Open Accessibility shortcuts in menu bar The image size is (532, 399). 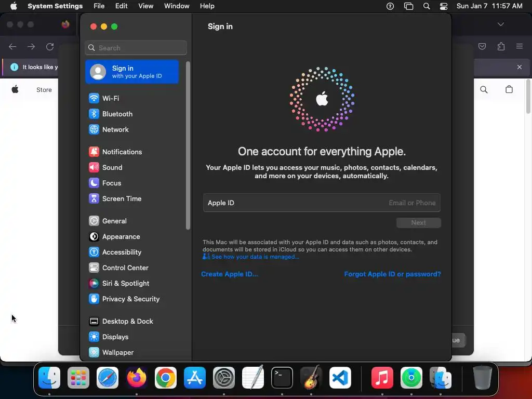coord(390,6)
